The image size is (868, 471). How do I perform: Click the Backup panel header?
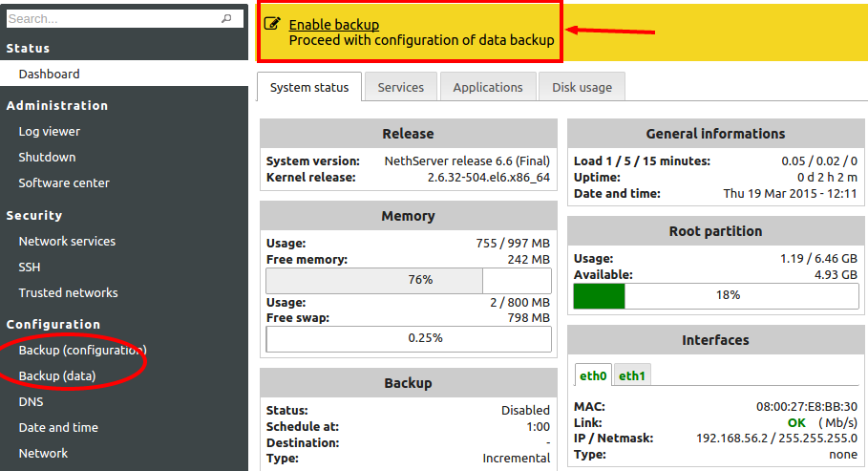pyautogui.click(x=409, y=383)
